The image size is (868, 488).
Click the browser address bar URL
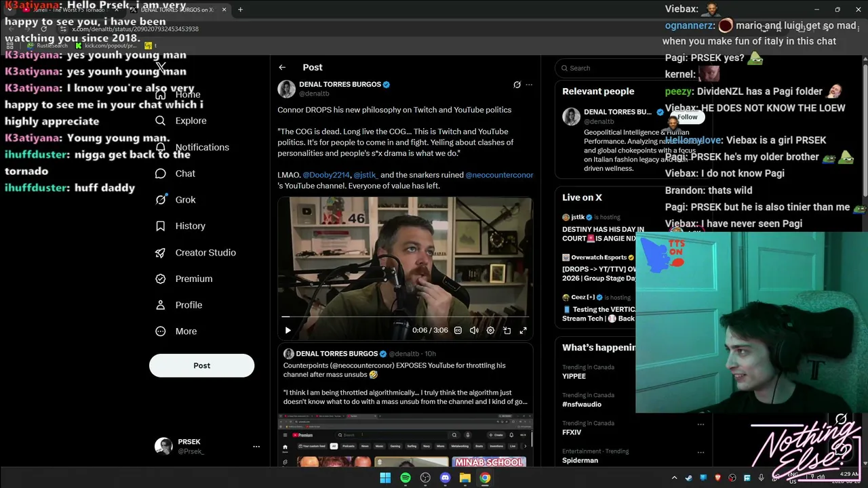pyautogui.click(x=136, y=29)
